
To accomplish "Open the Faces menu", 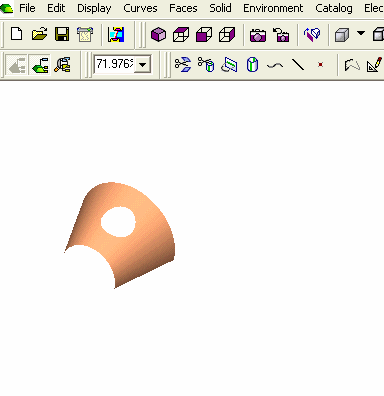I will pyautogui.click(x=183, y=8).
